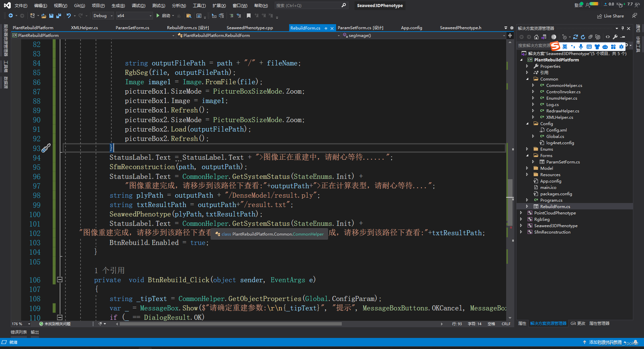Undo the last edit via the toolbar
Image resolution: width=644 pixels, height=349 pixels.
pos(69,16)
